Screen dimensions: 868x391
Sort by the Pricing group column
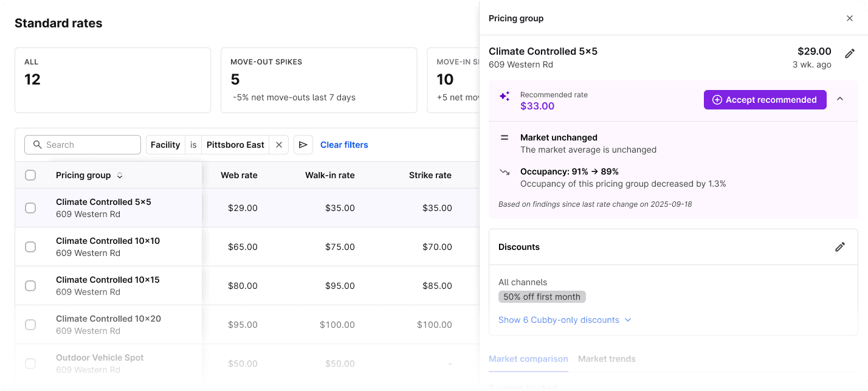tap(120, 176)
